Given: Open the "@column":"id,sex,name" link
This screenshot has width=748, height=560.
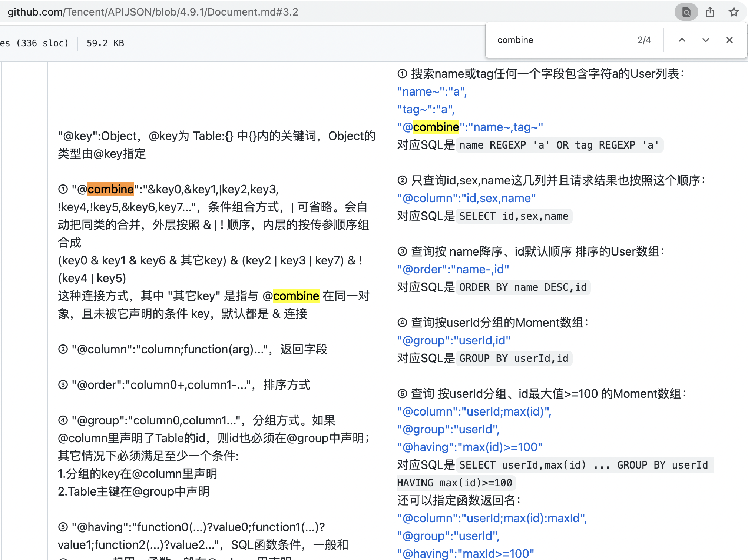Looking at the screenshot, I should pyautogui.click(x=466, y=198).
